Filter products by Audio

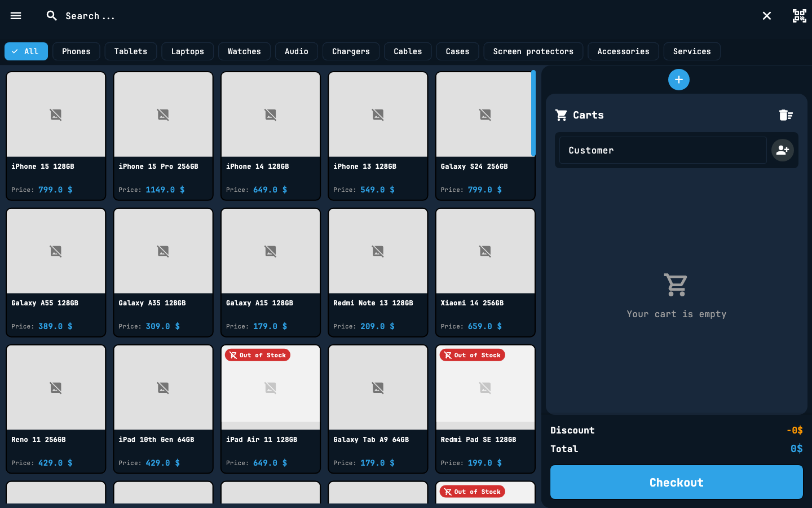point(297,51)
